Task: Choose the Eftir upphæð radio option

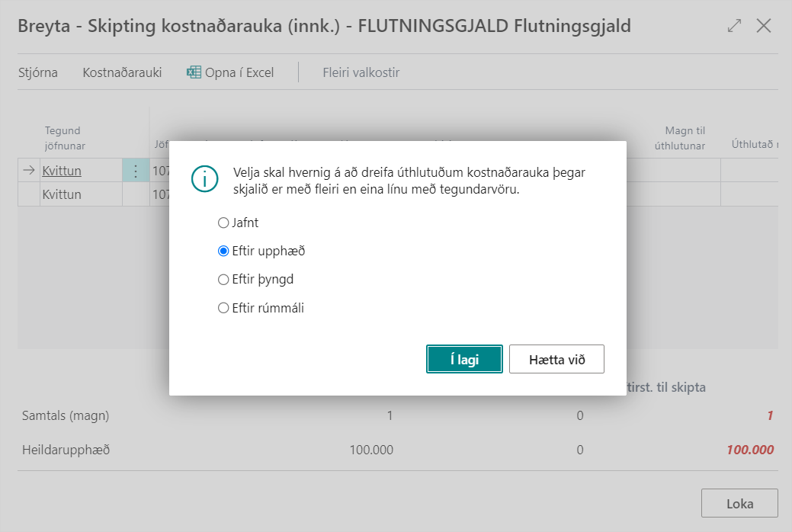Action: coord(223,251)
